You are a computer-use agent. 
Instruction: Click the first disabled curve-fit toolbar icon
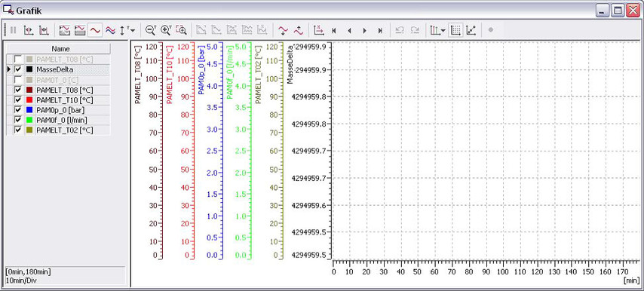(x=201, y=30)
